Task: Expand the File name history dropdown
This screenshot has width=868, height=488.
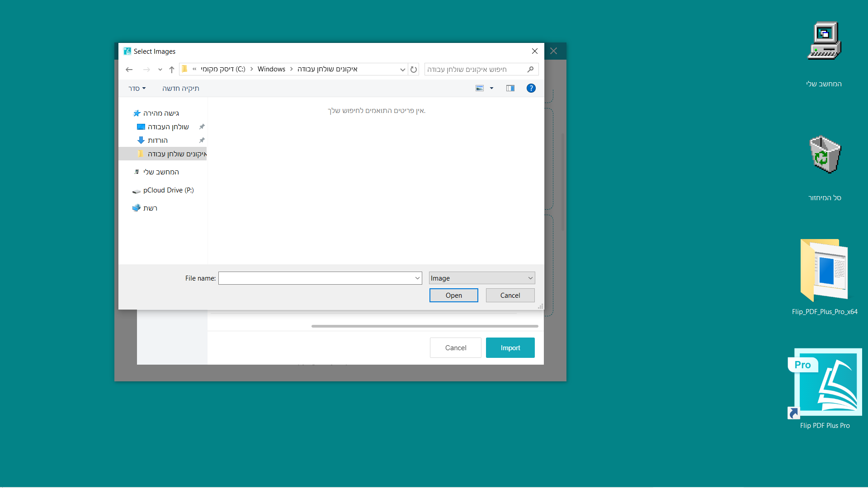Action: [417, 278]
